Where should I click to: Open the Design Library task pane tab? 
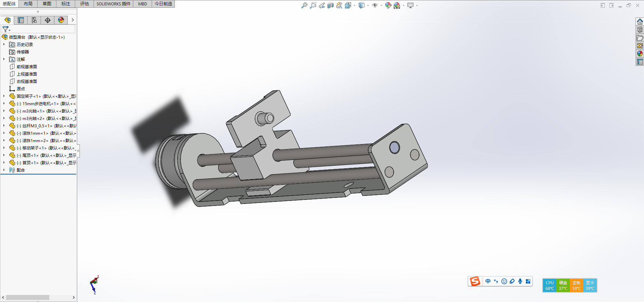tap(640, 30)
